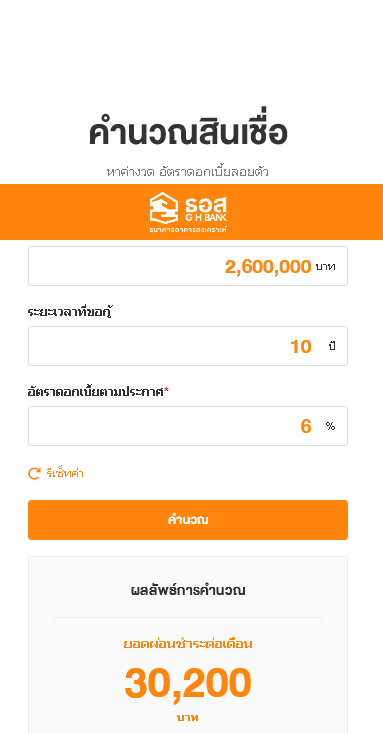The width and height of the screenshot is (383, 733).
Task: Click the ผลลัพธ์การคำนวณ results heading
Action: point(188,590)
